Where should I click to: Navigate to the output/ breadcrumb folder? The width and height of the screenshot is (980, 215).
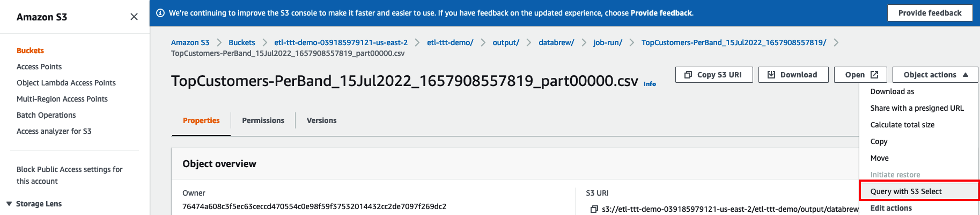click(x=506, y=42)
